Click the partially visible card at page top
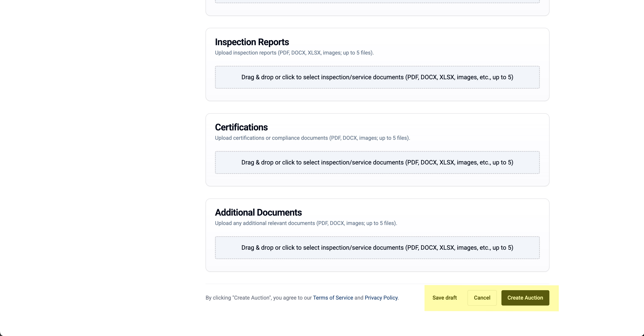The width and height of the screenshot is (644, 336). (377, 10)
